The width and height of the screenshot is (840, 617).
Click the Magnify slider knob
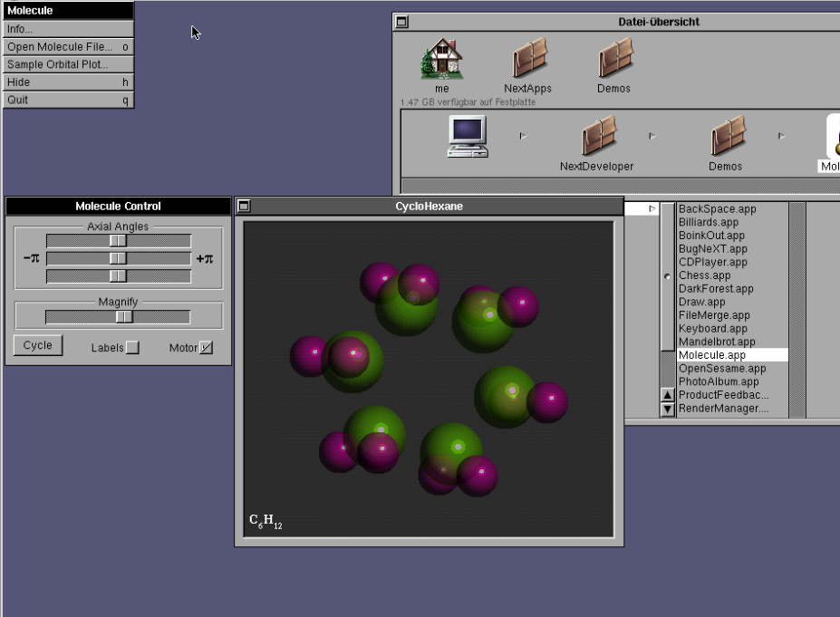(x=124, y=316)
